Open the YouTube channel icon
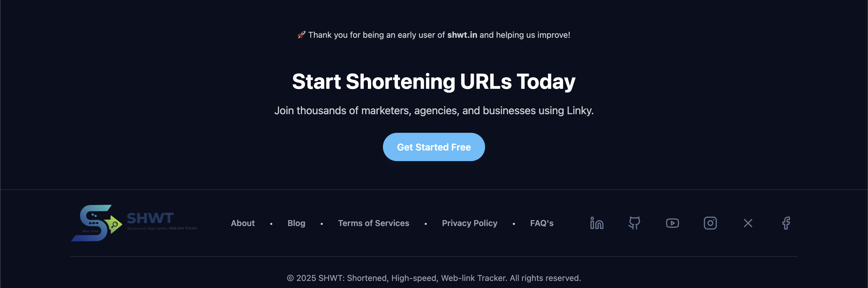This screenshot has width=868, height=288. click(672, 223)
